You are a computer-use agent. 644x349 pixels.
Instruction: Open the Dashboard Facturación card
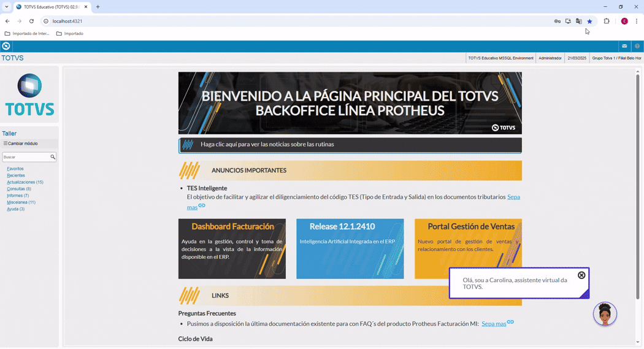232,249
